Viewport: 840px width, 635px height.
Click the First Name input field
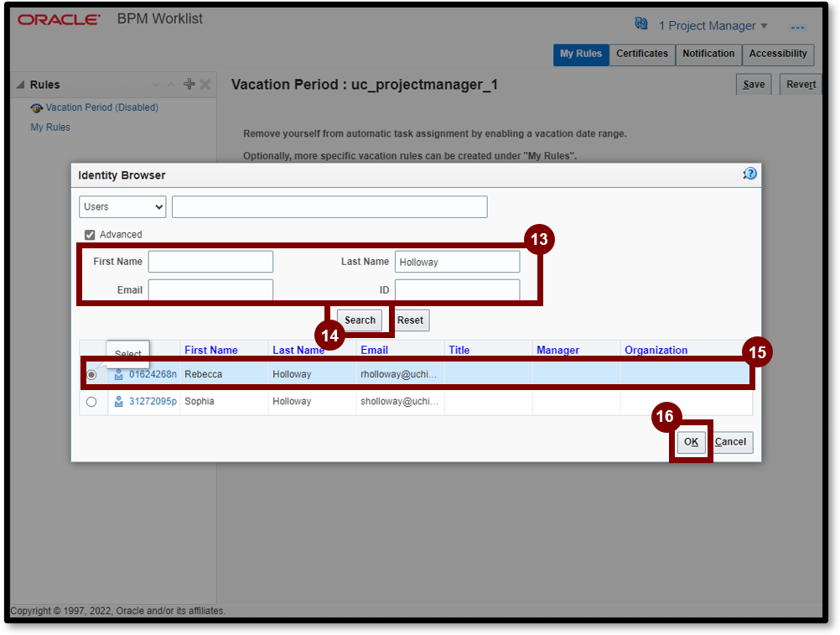(x=210, y=262)
